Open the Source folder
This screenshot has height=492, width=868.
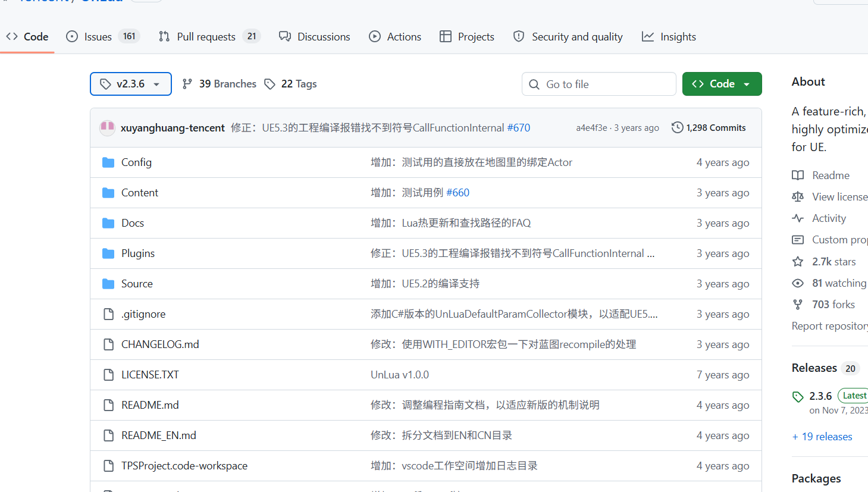137,284
